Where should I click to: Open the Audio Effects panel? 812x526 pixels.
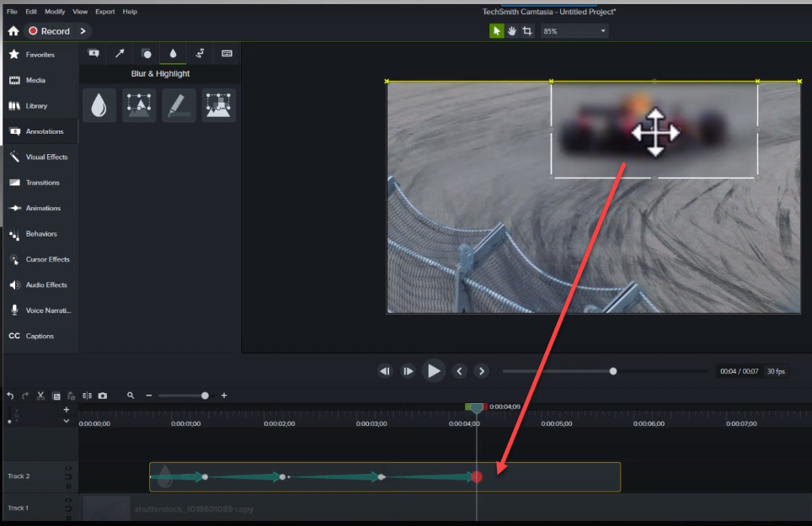click(x=40, y=285)
